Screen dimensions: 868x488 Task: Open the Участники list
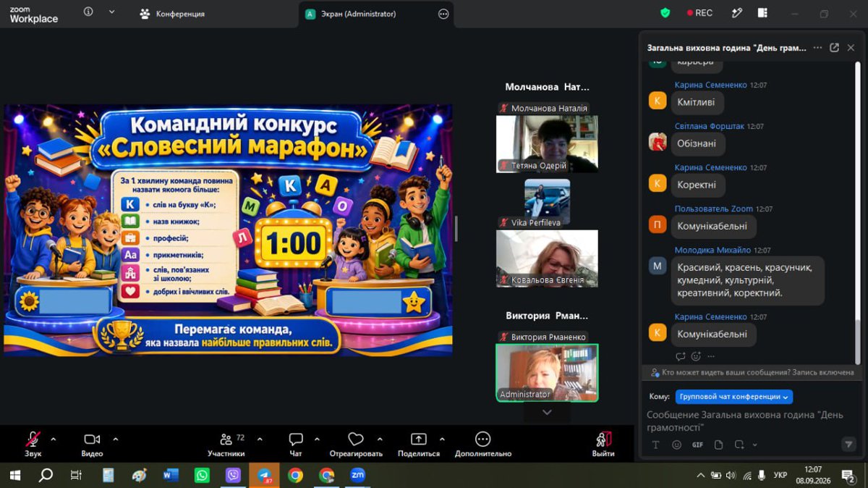(226, 444)
